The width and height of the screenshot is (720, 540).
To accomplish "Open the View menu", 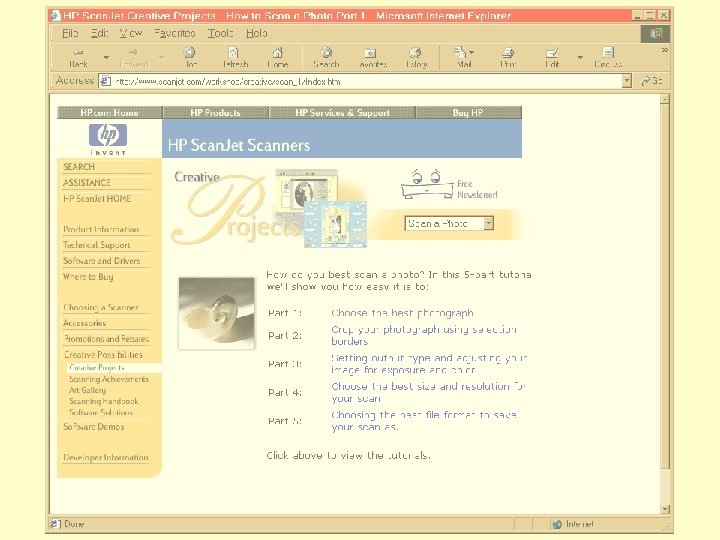I will 130,34.
